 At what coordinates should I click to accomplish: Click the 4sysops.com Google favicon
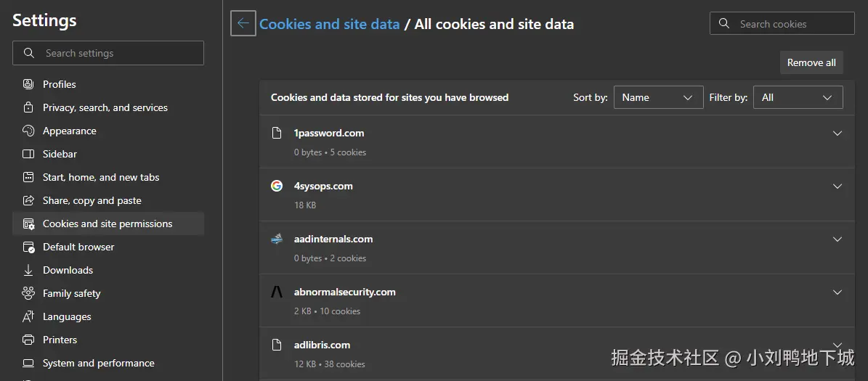pos(277,186)
